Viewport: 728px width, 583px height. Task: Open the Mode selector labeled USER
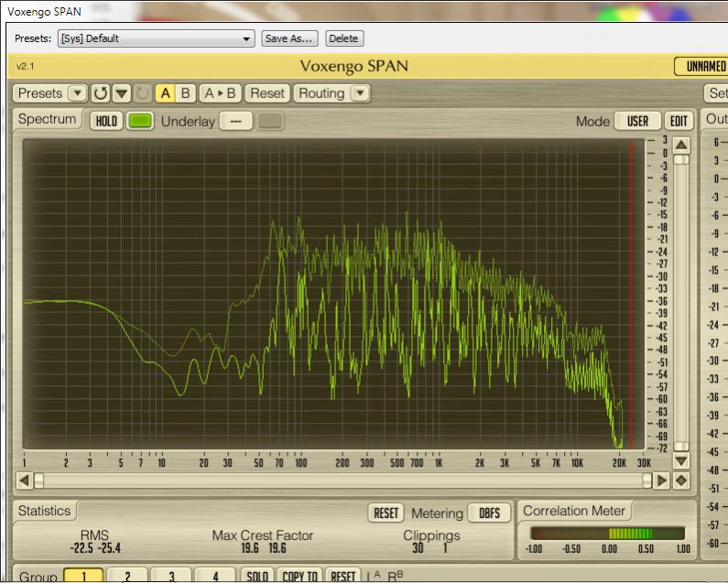pos(637,121)
